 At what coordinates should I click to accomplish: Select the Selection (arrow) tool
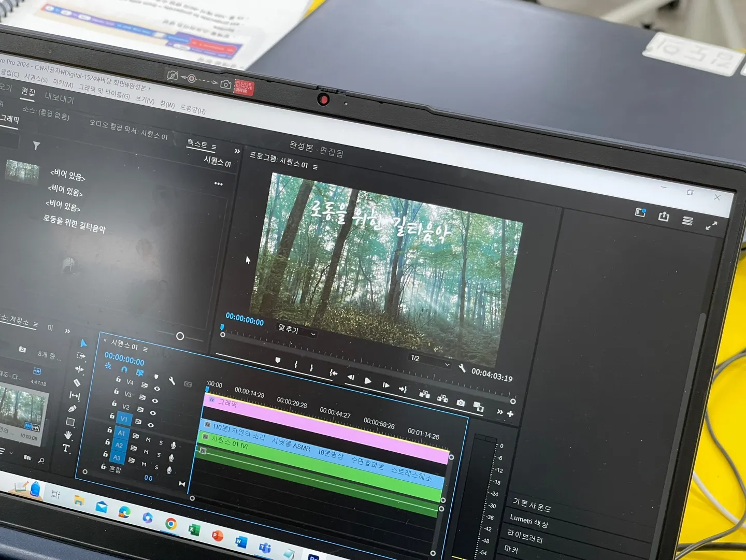(83, 343)
